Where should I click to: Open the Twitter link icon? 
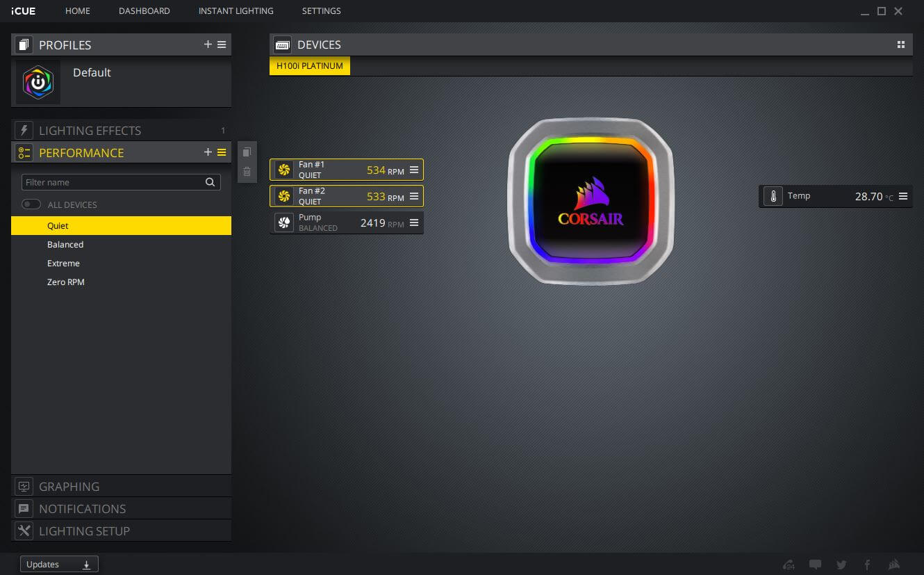pos(841,565)
